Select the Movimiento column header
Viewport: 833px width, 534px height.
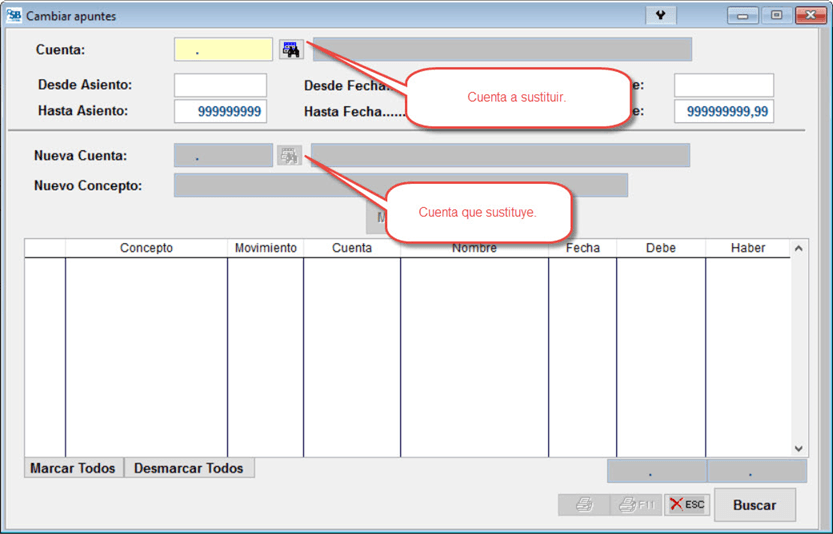(x=265, y=248)
